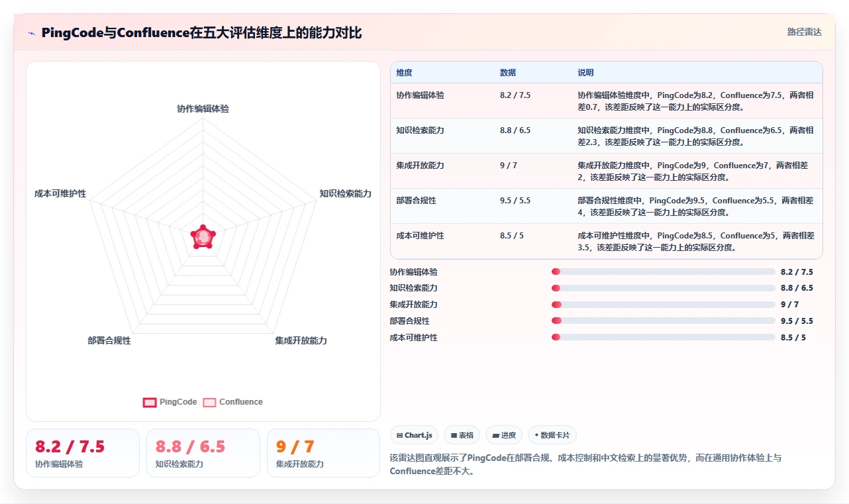Click progress list label 部署合规性
Viewport: 849px width, 504px height.
(409, 321)
